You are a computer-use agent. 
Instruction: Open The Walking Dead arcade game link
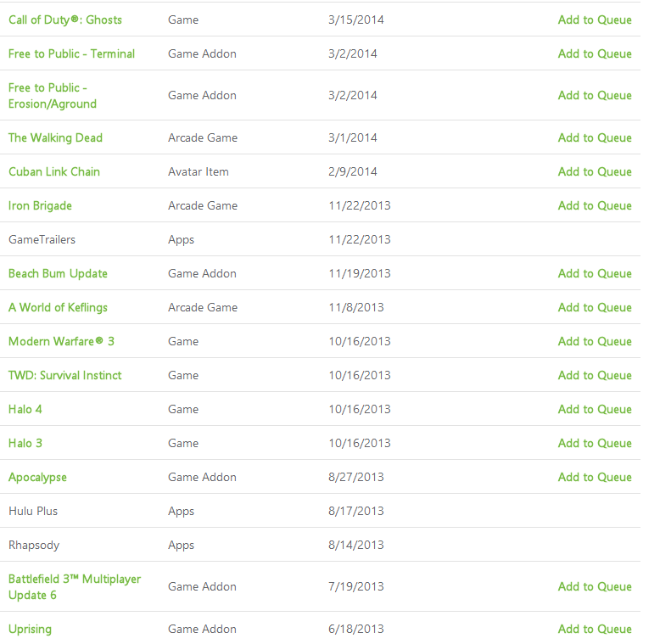tap(55, 138)
